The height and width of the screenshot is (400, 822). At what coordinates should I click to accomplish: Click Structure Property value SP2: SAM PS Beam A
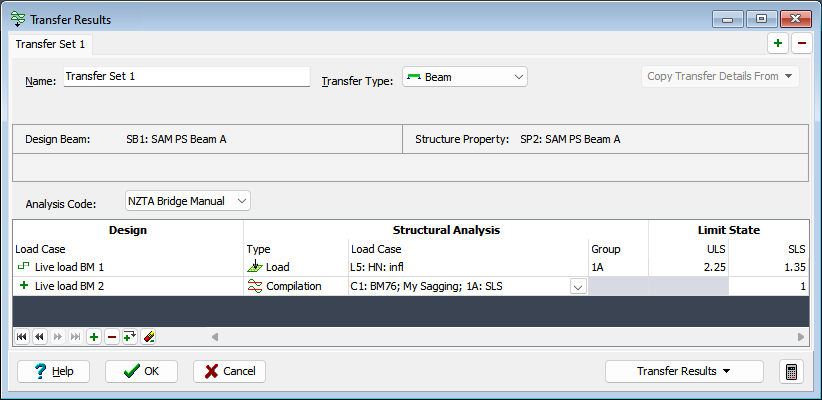(570, 139)
